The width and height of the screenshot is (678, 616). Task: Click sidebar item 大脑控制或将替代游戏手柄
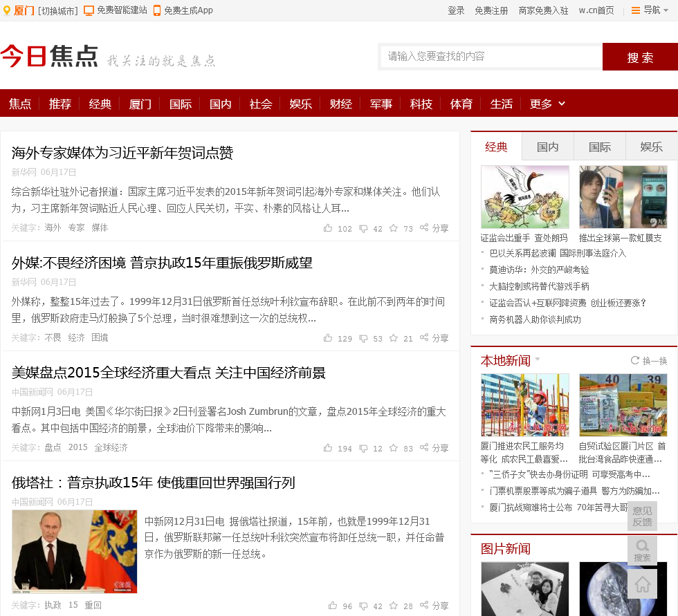coord(539,286)
